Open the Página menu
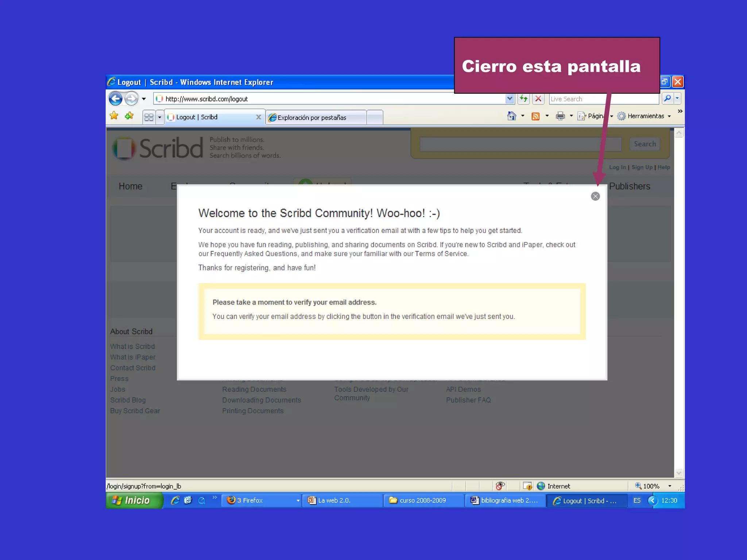Image resolution: width=747 pixels, height=560 pixels. [x=595, y=116]
